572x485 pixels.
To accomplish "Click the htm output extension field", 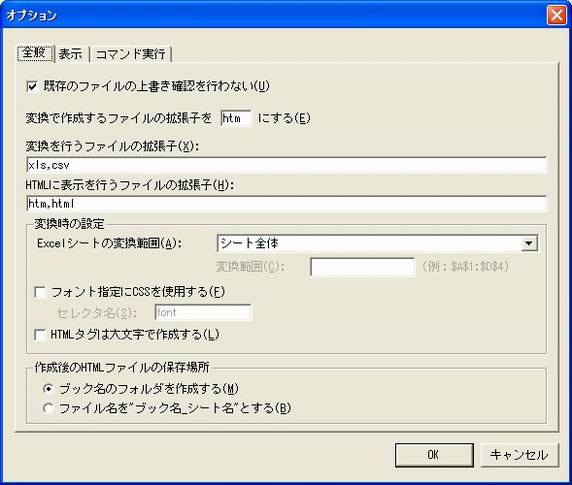I will point(236,118).
